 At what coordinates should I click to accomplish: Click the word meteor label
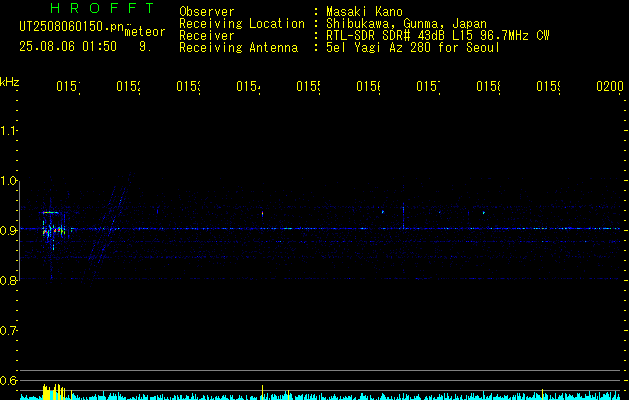coord(145,32)
